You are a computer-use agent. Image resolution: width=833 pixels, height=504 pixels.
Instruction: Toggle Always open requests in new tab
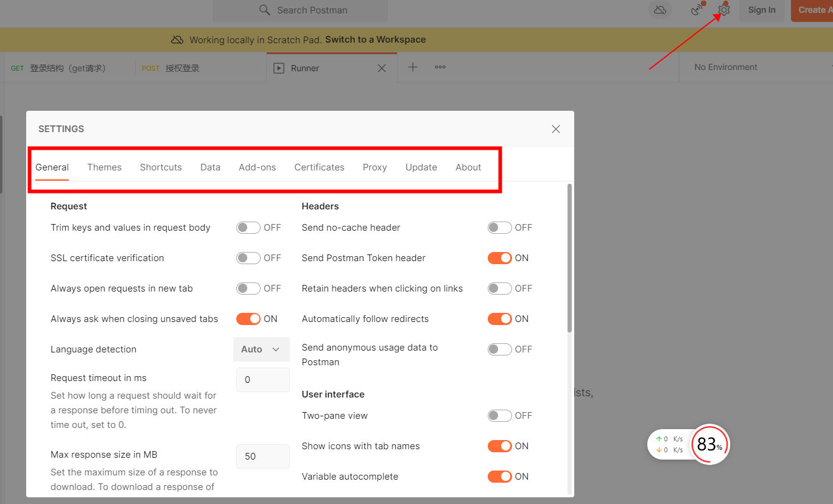[248, 289]
